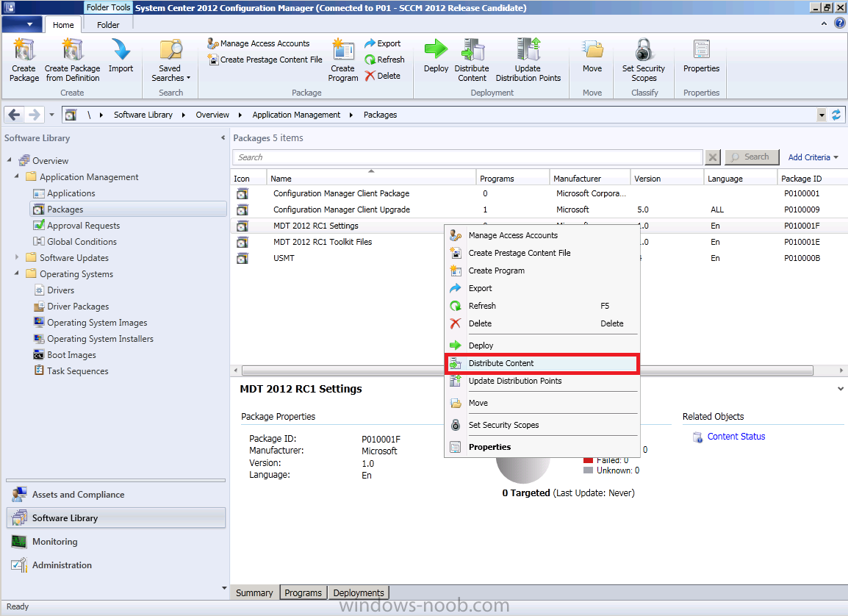Click Create Package from Definition icon
The image size is (848, 616).
(73, 60)
